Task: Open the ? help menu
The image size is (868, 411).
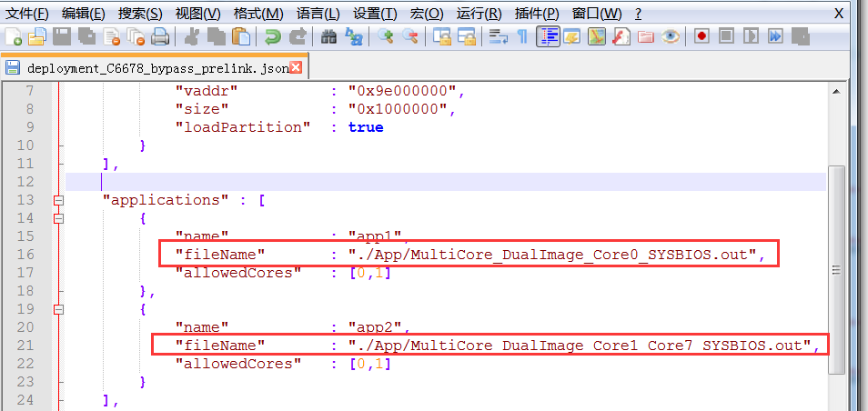Action: point(638,14)
